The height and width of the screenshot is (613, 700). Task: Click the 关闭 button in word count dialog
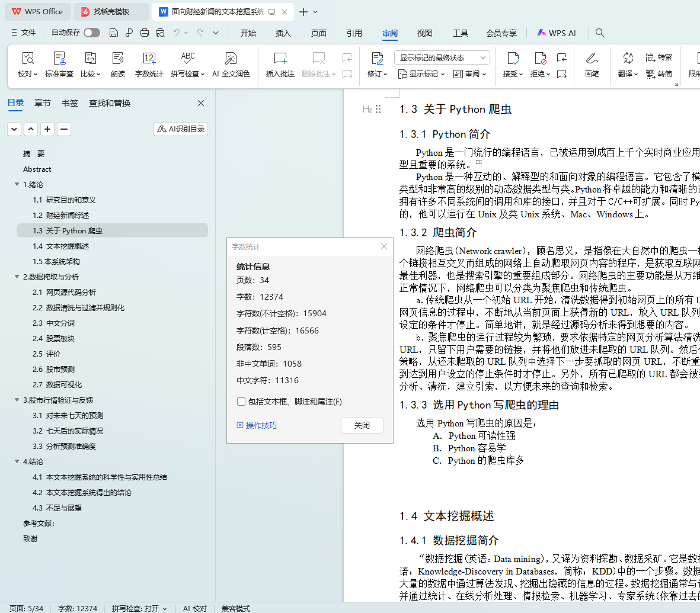pyautogui.click(x=362, y=425)
